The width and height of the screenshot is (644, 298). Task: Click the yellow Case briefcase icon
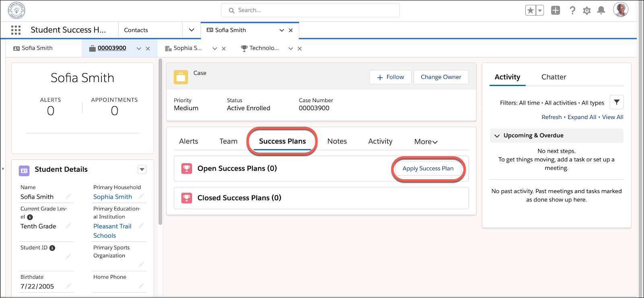point(181,77)
